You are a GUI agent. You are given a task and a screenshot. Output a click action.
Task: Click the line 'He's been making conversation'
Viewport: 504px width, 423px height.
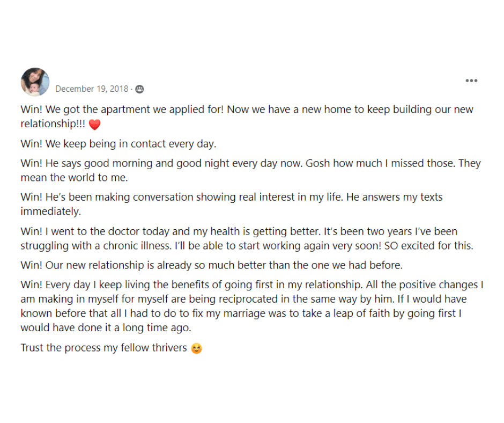point(232,197)
